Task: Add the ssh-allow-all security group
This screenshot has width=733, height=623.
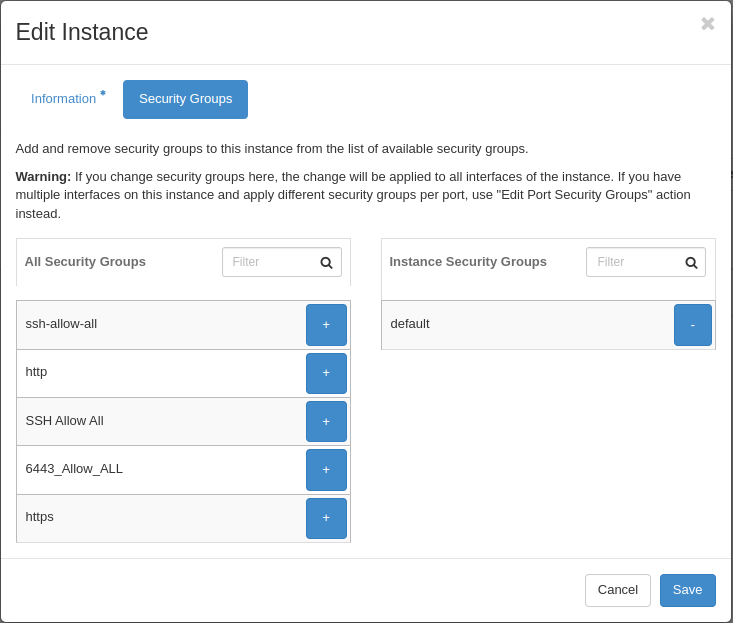Action: [x=326, y=325]
